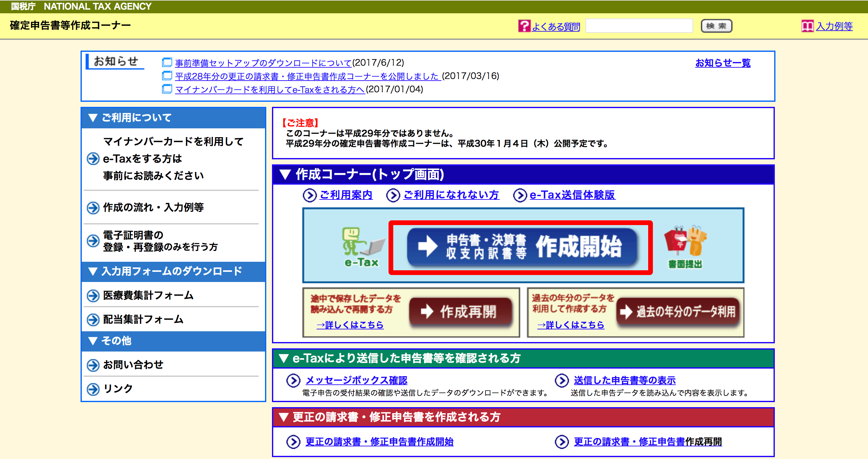Image resolution: width=868 pixels, height=459 pixels.
Task: Open 詳しくはこちら under 過去の年分のデータ
Action: pyautogui.click(x=570, y=325)
